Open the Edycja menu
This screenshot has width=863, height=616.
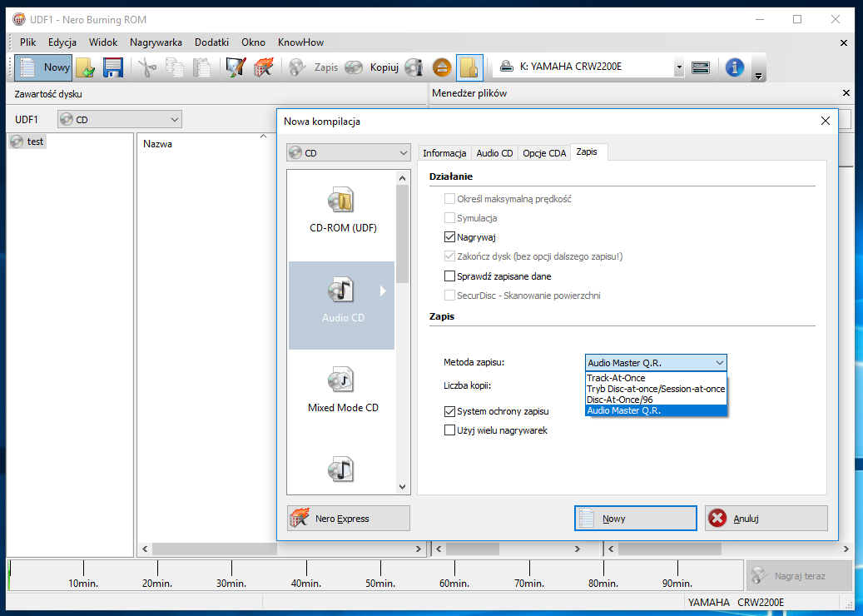click(62, 42)
